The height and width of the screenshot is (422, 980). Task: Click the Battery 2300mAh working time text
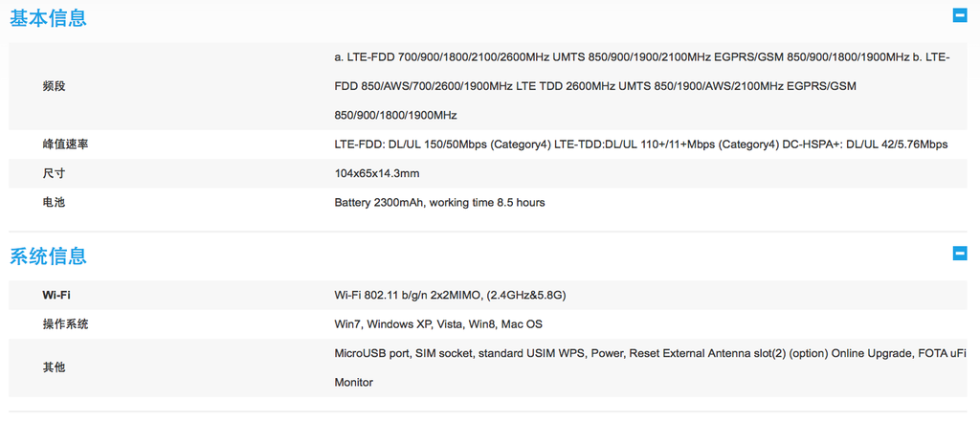pyautogui.click(x=439, y=203)
